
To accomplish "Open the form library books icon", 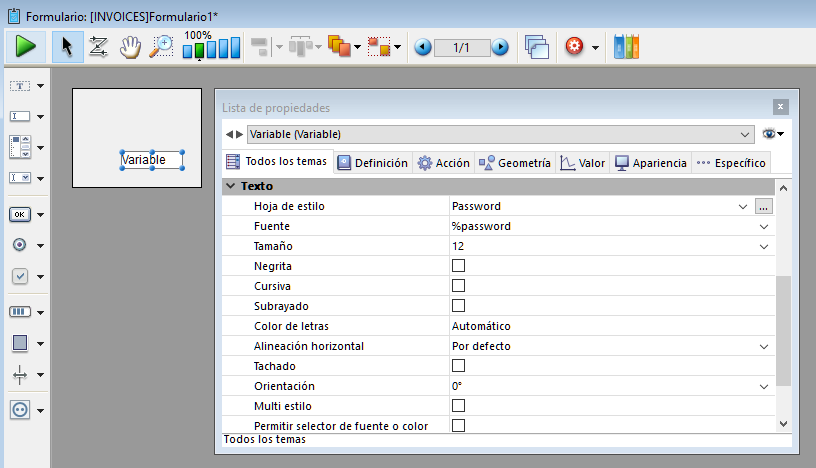I will (x=626, y=47).
